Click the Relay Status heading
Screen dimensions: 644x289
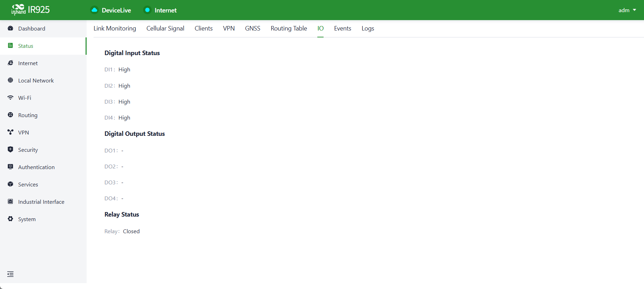[122, 214]
